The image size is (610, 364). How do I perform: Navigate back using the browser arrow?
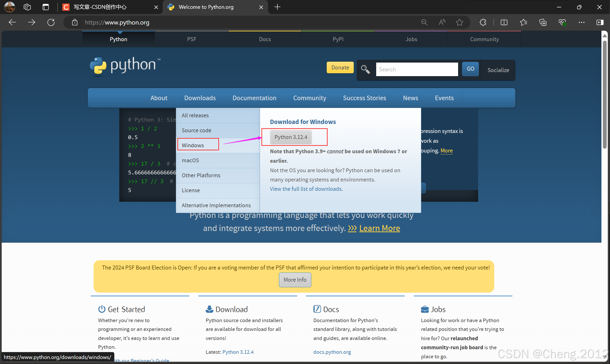point(12,22)
